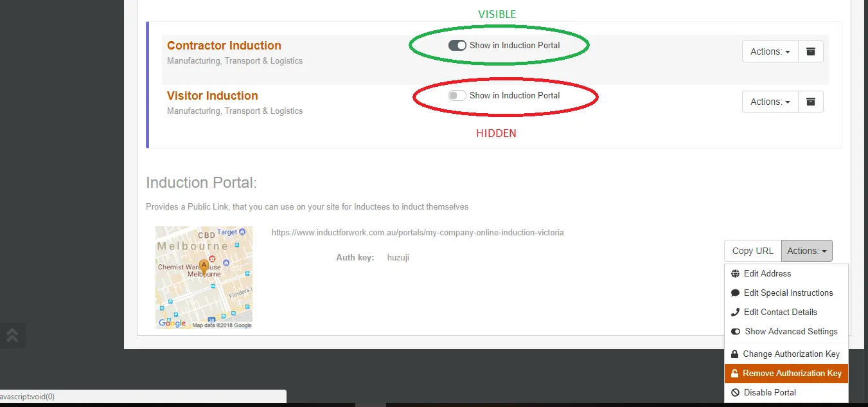The width and height of the screenshot is (868, 407).
Task: Choose Show Advanced Settings from menu
Action: coord(791,332)
